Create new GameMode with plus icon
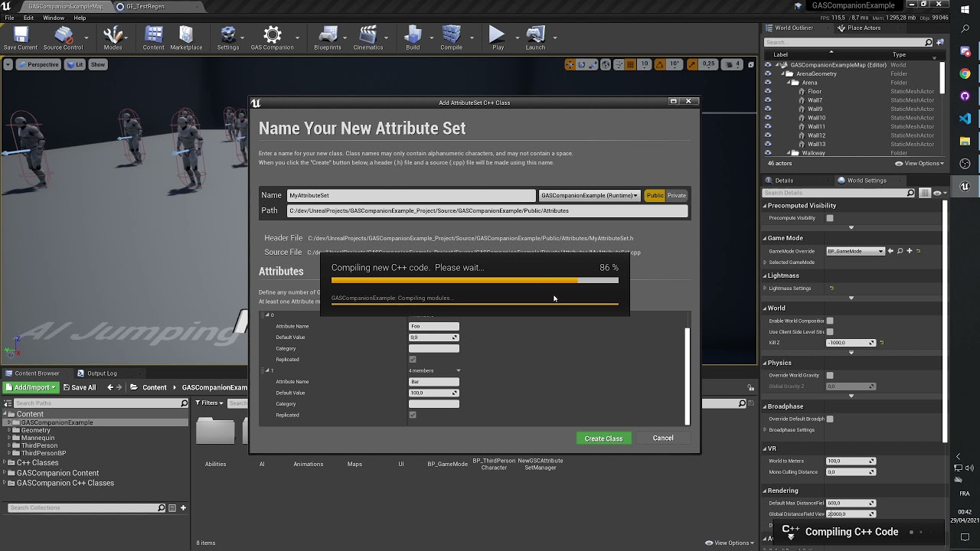The image size is (980, 551). 909,251
